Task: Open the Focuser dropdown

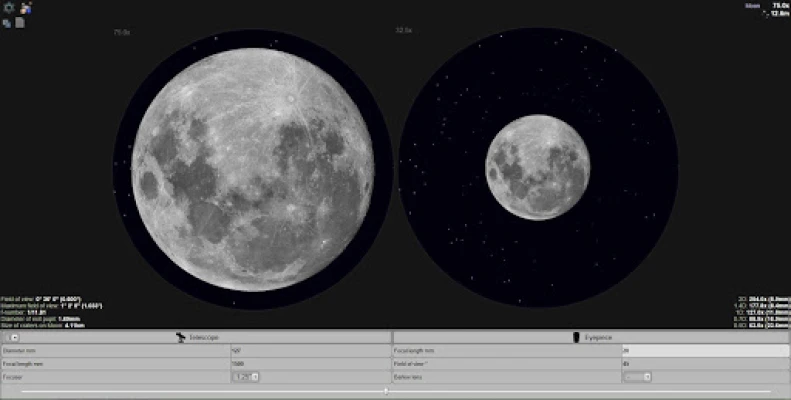Action: coord(246,377)
